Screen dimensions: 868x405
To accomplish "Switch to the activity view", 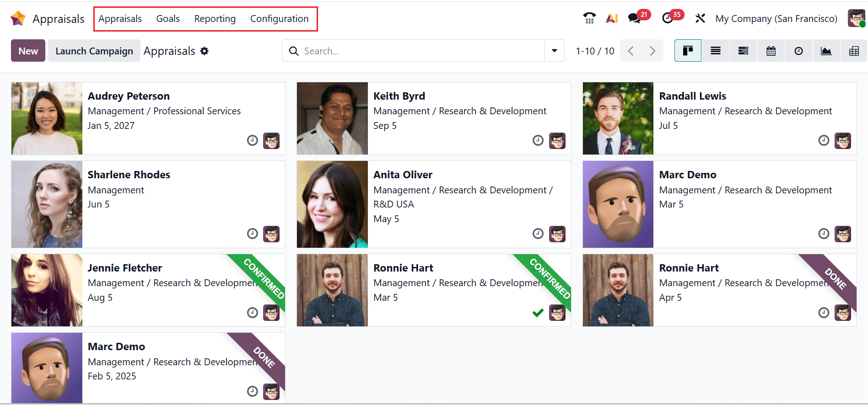I will [798, 51].
